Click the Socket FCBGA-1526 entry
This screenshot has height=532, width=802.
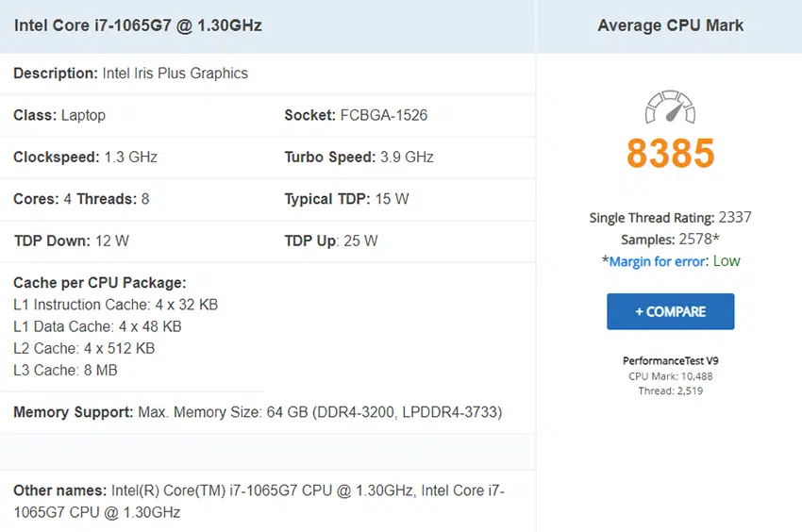[x=356, y=115]
